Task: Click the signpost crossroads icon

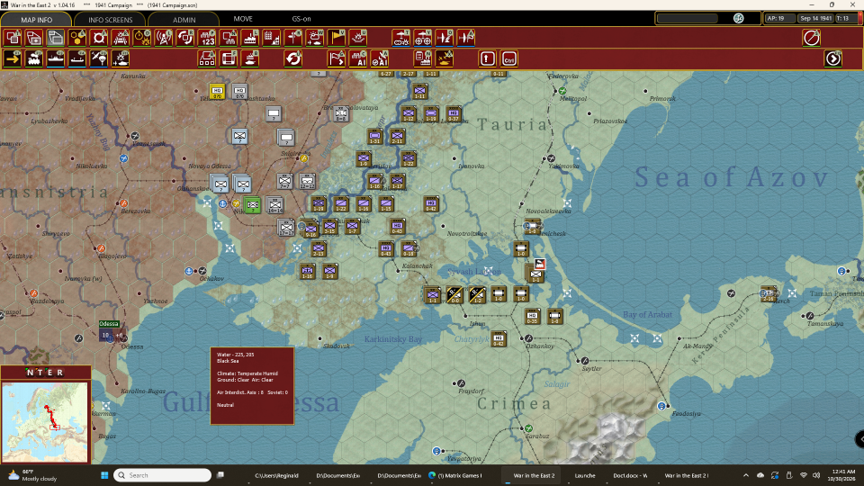Action: pos(293,37)
